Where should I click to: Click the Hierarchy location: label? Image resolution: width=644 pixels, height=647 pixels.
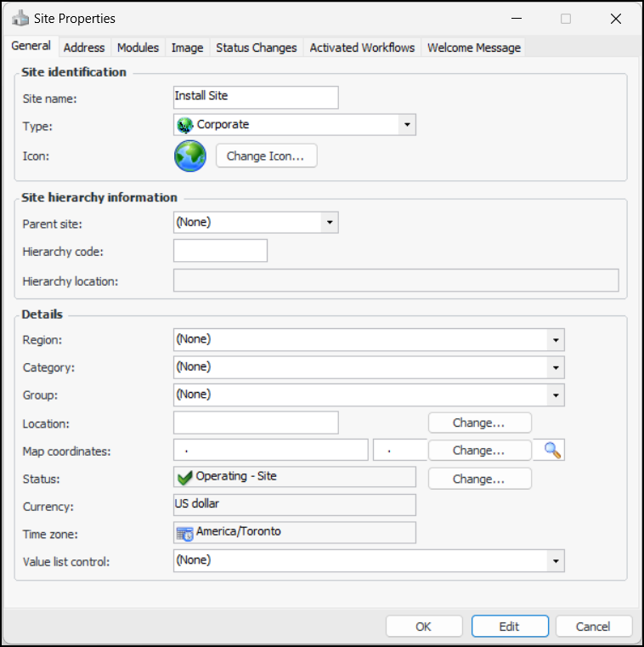tap(71, 281)
